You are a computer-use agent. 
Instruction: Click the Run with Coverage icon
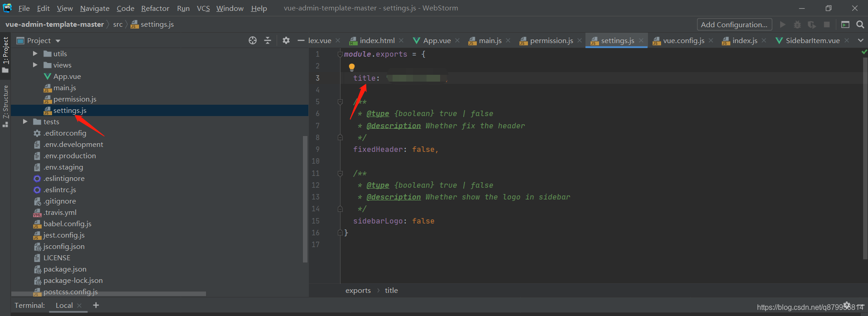(812, 24)
